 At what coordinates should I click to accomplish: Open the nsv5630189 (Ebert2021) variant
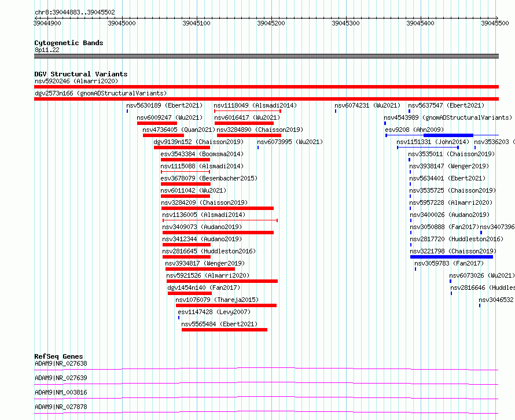tap(164, 105)
